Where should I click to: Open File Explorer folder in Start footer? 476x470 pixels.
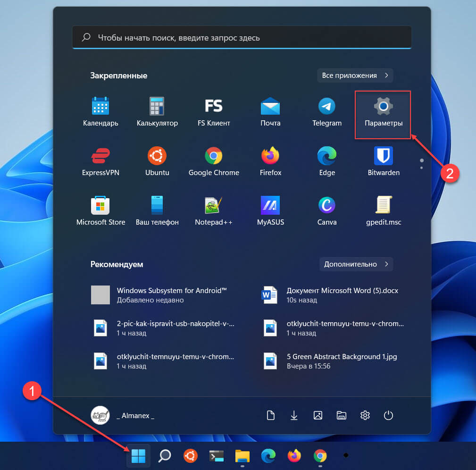coord(341,415)
